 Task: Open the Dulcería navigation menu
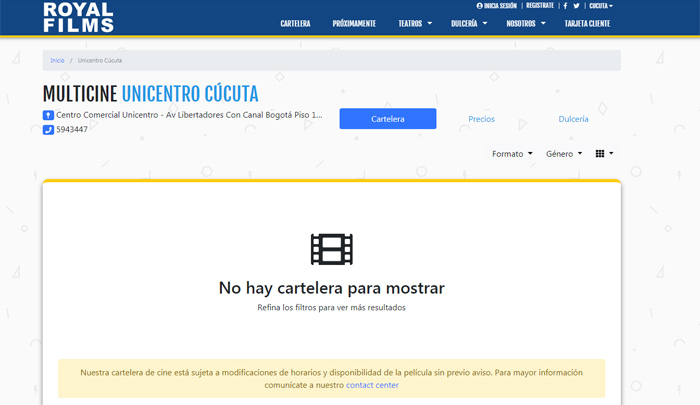[468, 23]
